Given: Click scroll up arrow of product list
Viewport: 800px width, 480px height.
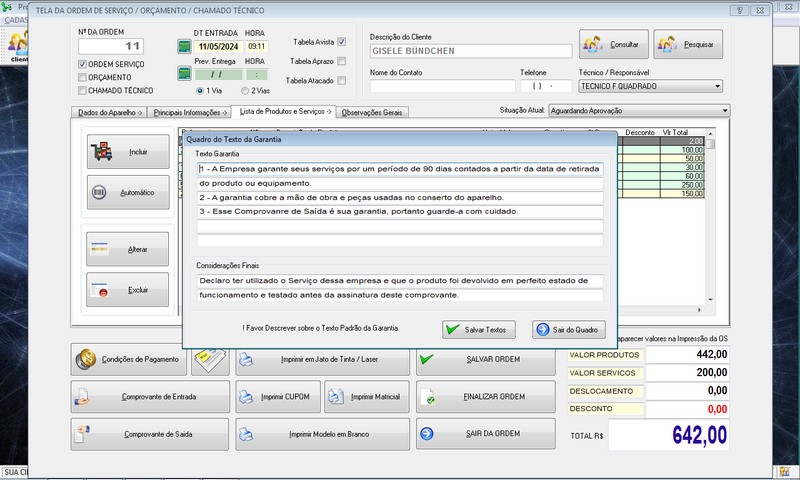Looking at the screenshot, I should (x=710, y=134).
